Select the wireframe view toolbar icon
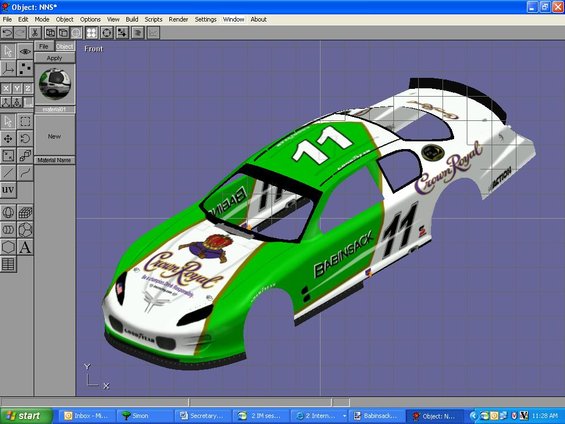This screenshot has height=424, width=565. pos(50,33)
